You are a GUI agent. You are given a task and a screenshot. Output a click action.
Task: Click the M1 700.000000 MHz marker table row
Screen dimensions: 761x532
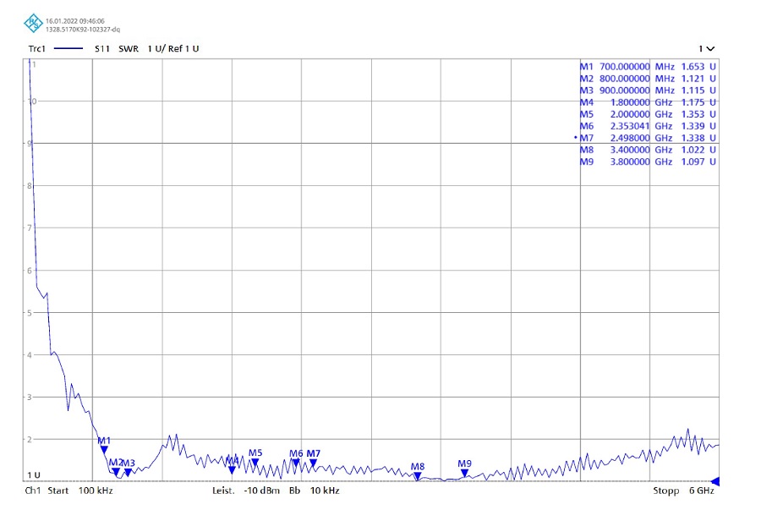(x=647, y=66)
